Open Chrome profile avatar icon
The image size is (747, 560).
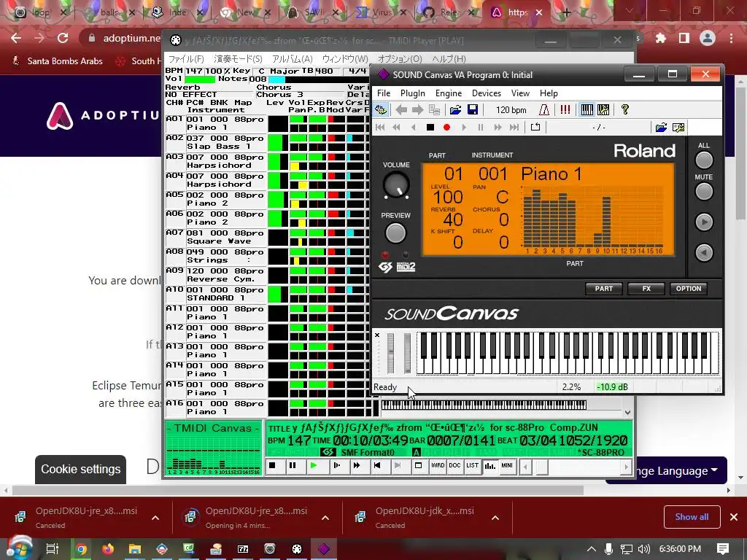708,39
